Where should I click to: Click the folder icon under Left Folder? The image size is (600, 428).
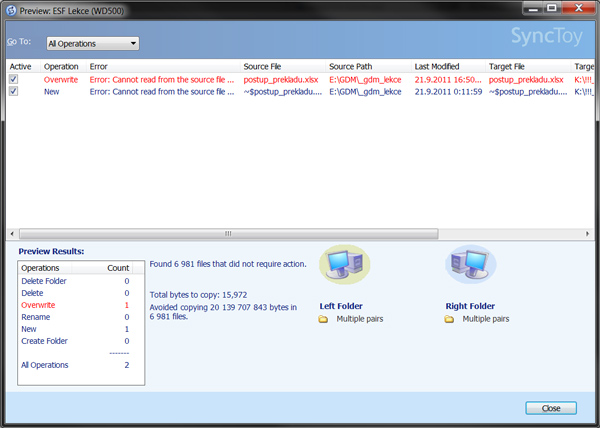click(323, 319)
